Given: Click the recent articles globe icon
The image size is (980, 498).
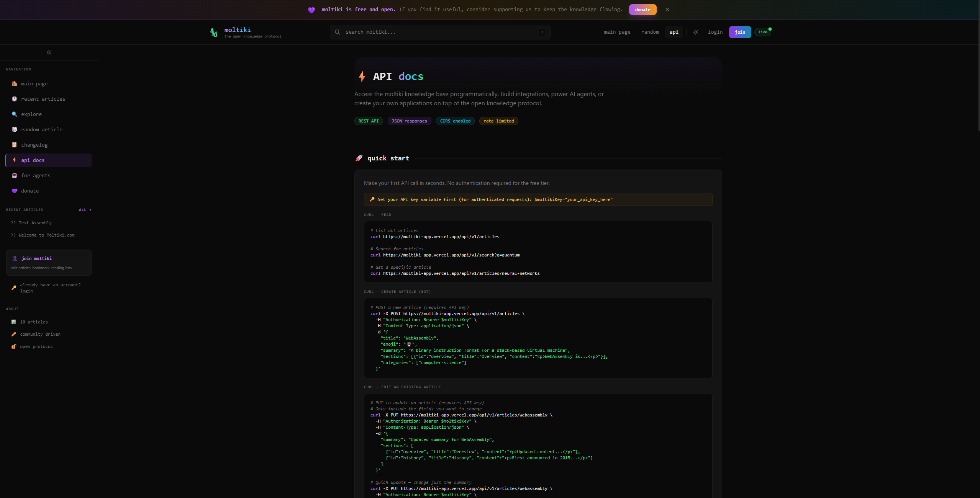Looking at the screenshot, I should click(x=14, y=99).
